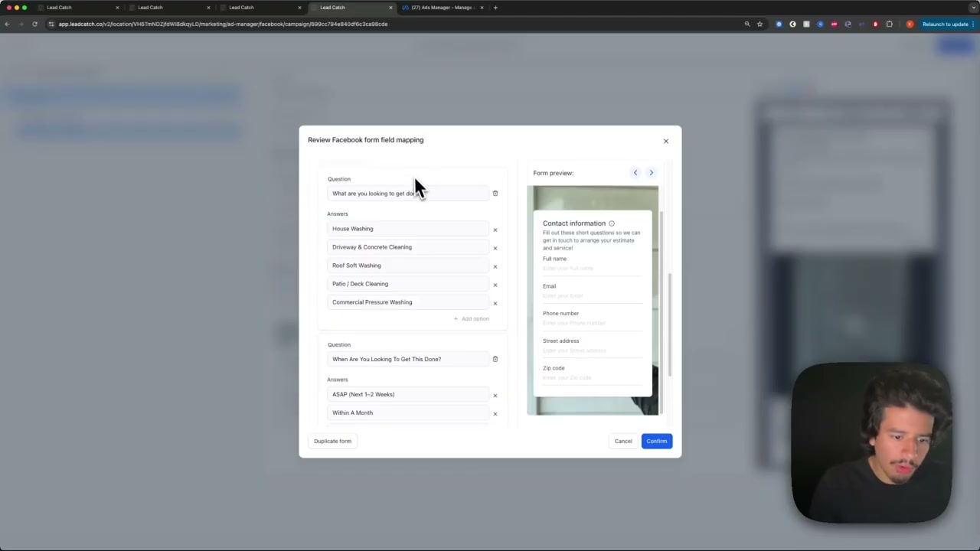Screen dimensions: 980x551
Task: Go to previous form preview page
Action: (x=635, y=173)
